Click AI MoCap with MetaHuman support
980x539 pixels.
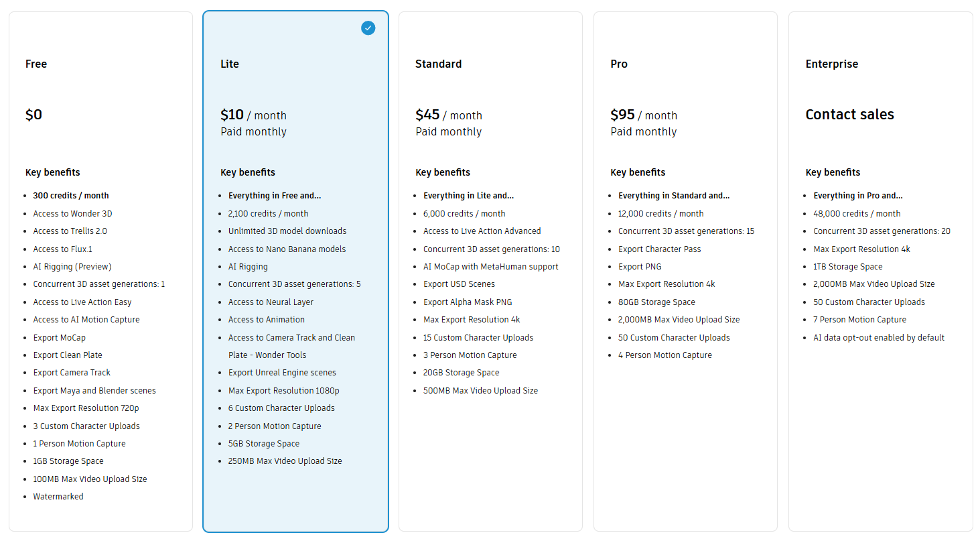(490, 267)
